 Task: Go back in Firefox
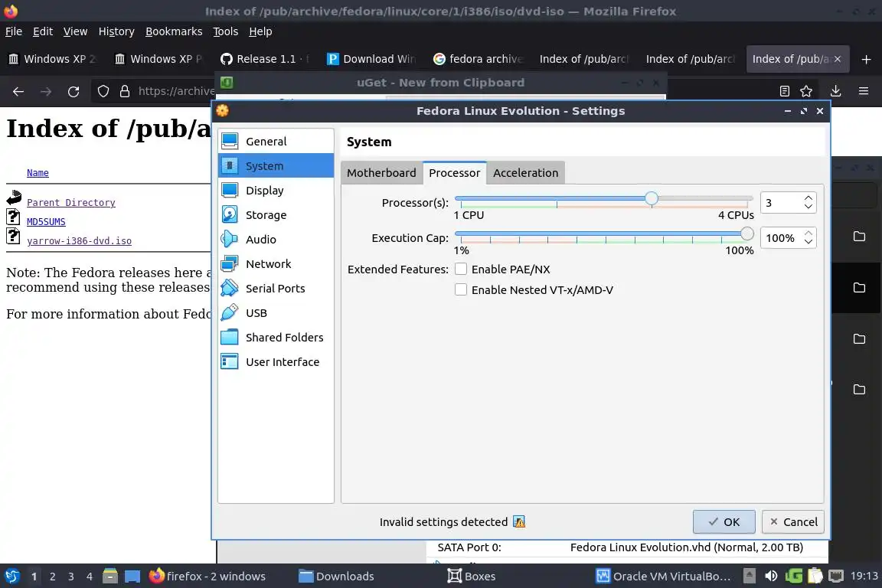(18, 91)
